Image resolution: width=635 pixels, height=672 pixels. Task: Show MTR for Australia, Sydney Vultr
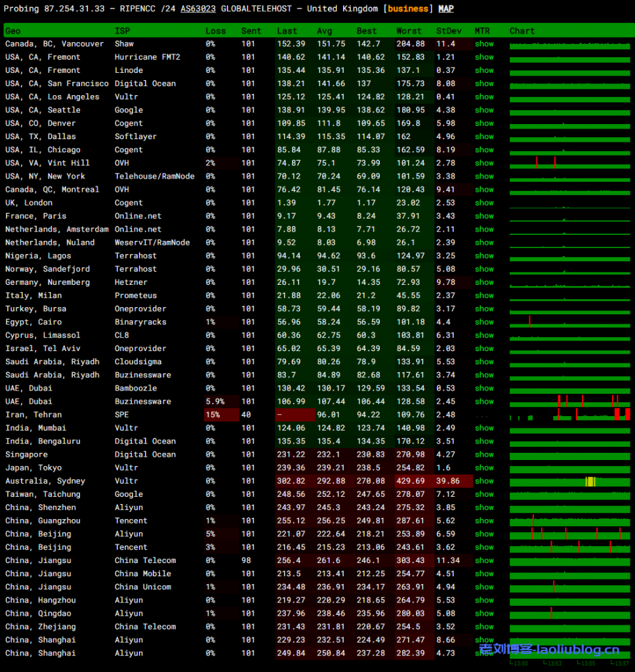click(484, 481)
